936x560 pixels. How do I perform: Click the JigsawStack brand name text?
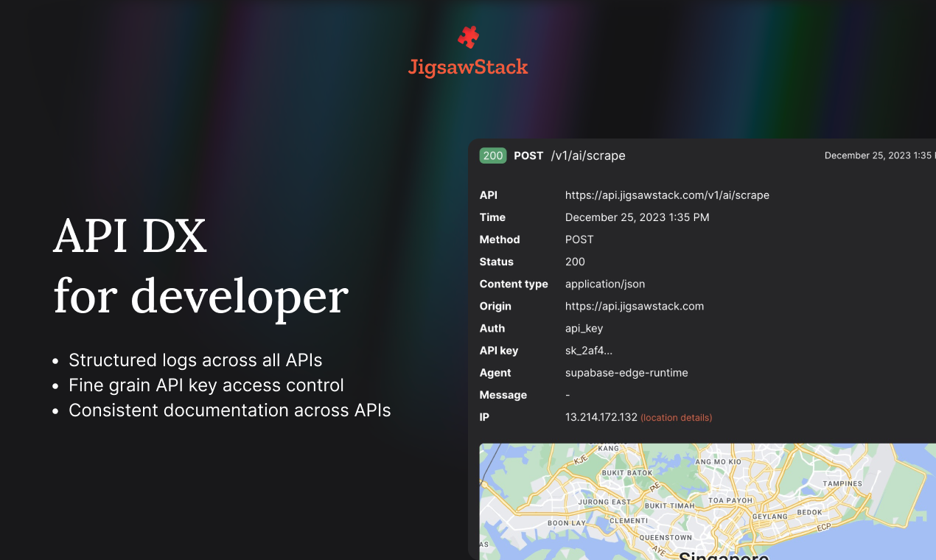(468, 68)
